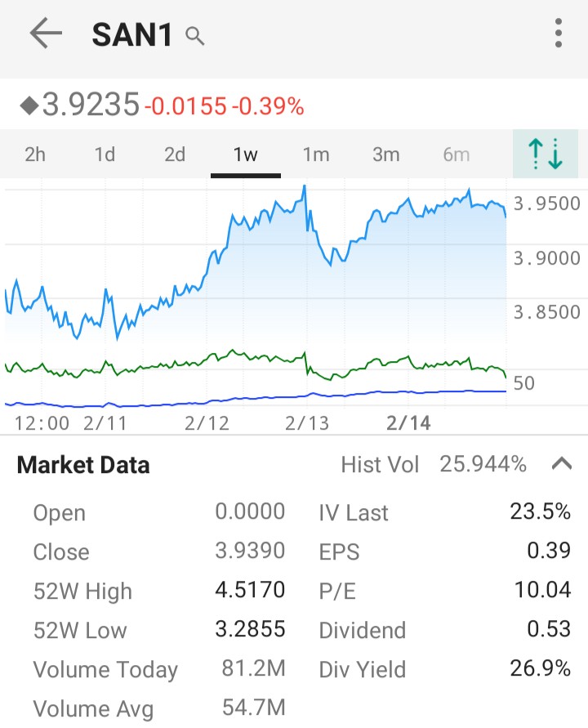Open the three-dot overflow menu
588x728 pixels.
(x=559, y=34)
